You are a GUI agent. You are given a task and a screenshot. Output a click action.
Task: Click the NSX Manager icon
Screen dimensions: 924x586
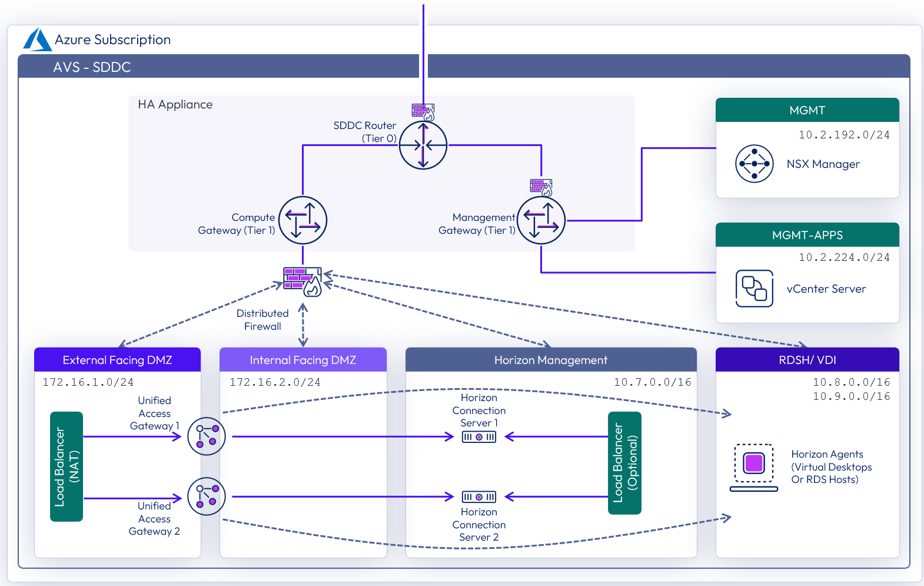tap(754, 164)
